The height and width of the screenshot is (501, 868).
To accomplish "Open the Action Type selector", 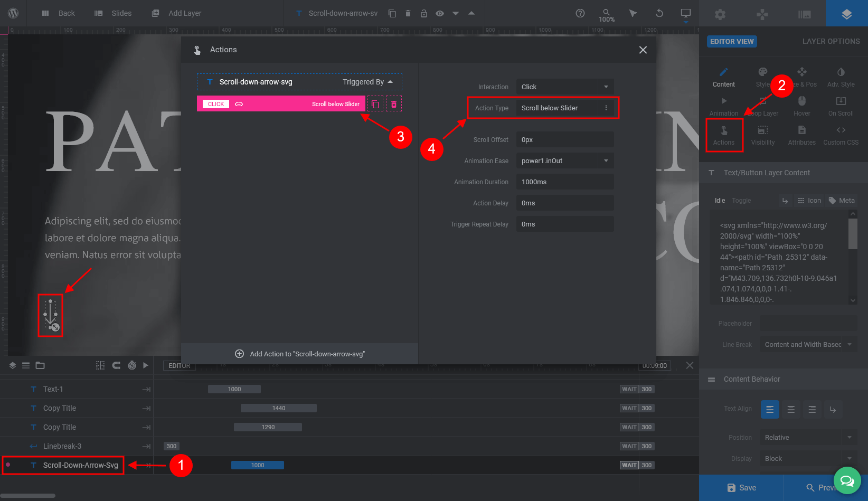I will point(565,108).
